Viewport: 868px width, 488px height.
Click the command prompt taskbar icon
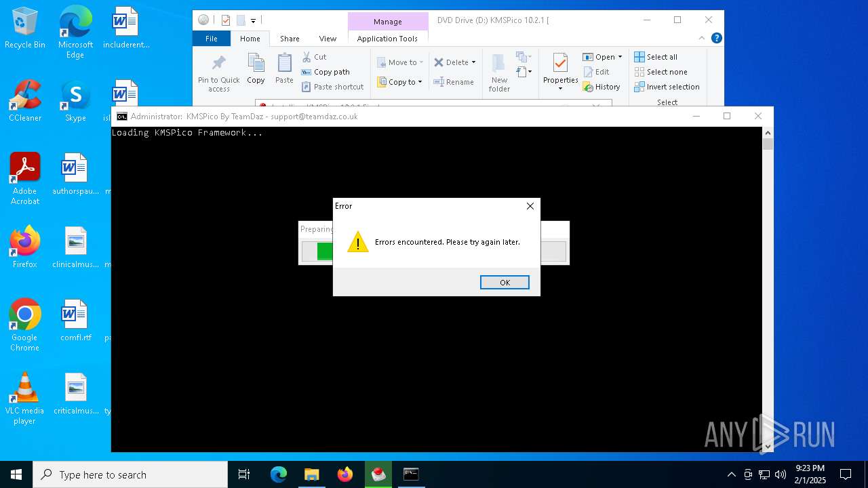411,474
